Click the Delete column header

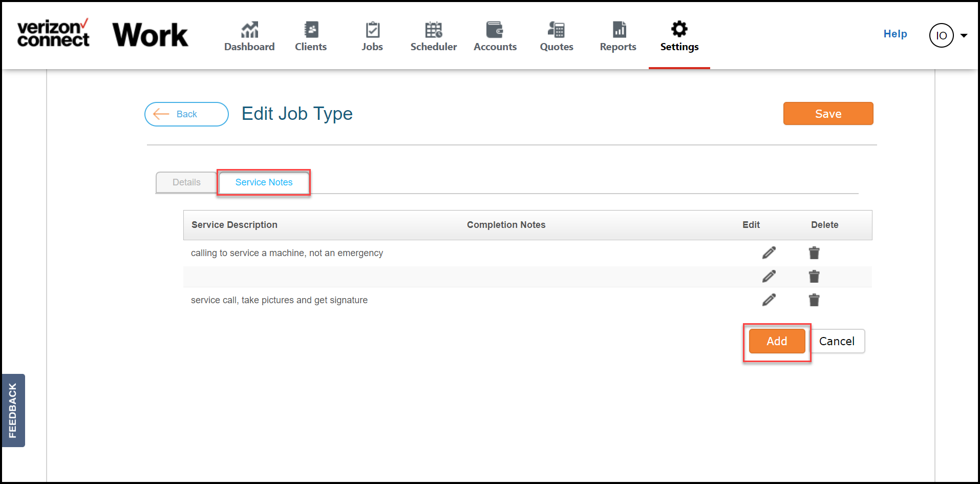pos(824,225)
